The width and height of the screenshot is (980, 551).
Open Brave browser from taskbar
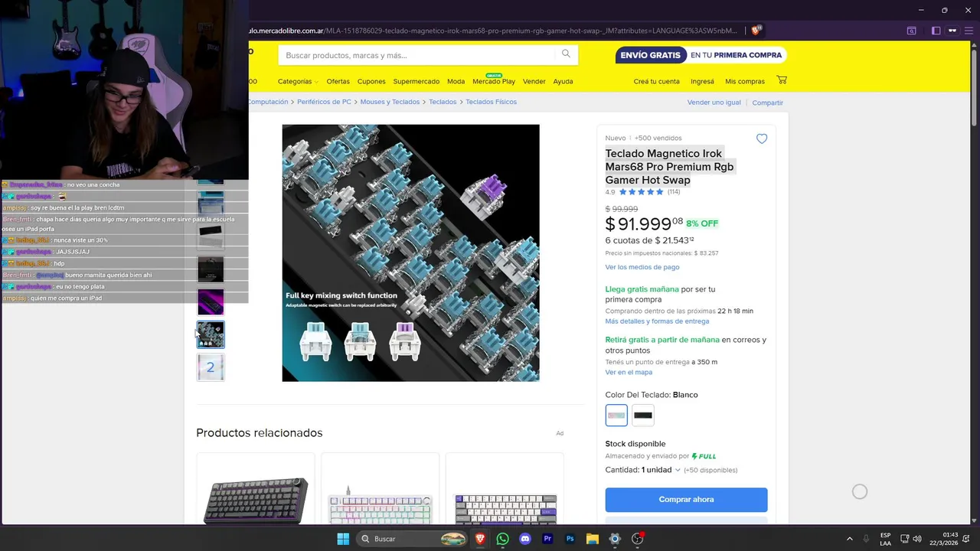pyautogui.click(x=480, y=539)
